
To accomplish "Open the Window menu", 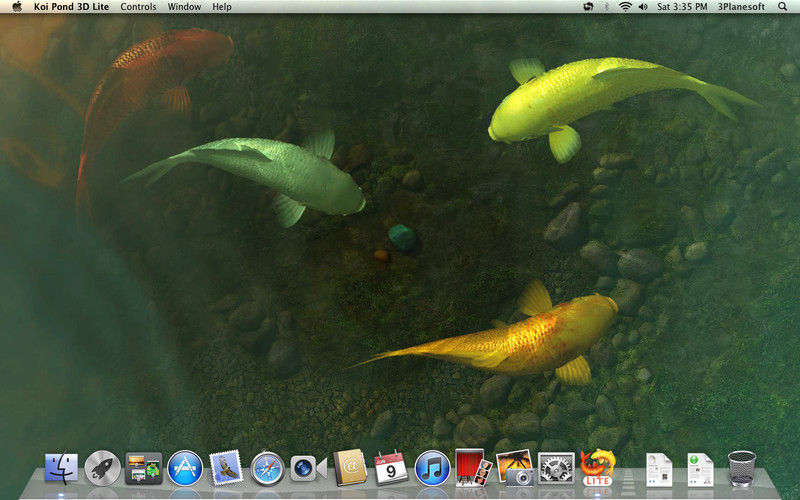I will point(184,7).
